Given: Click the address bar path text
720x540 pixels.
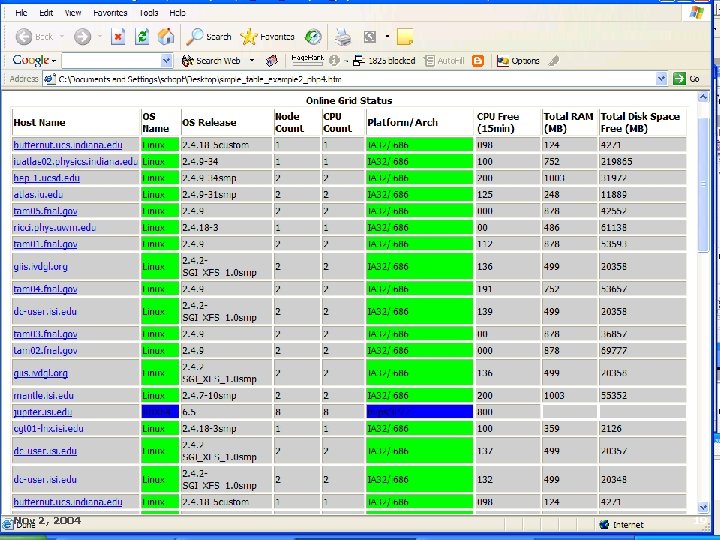Looking at the screenshot, I should [200, 79].
